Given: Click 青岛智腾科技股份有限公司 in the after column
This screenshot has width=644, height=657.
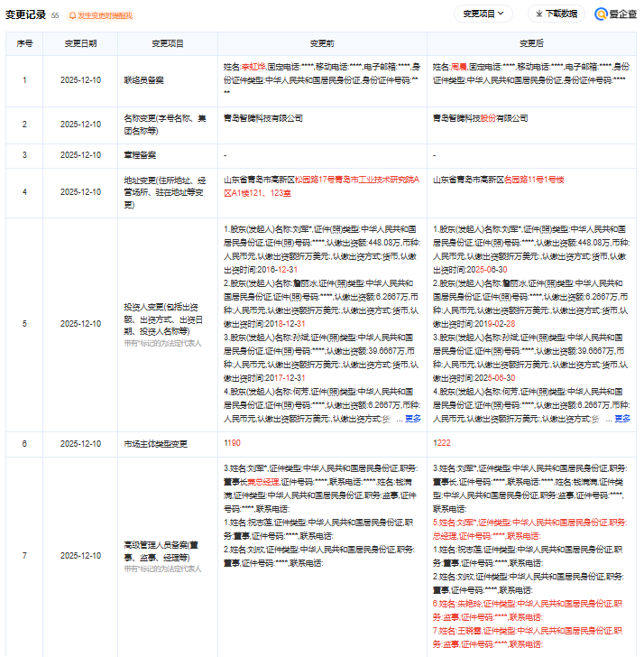Looking at the screenshot, I should [x=480, y=118].
